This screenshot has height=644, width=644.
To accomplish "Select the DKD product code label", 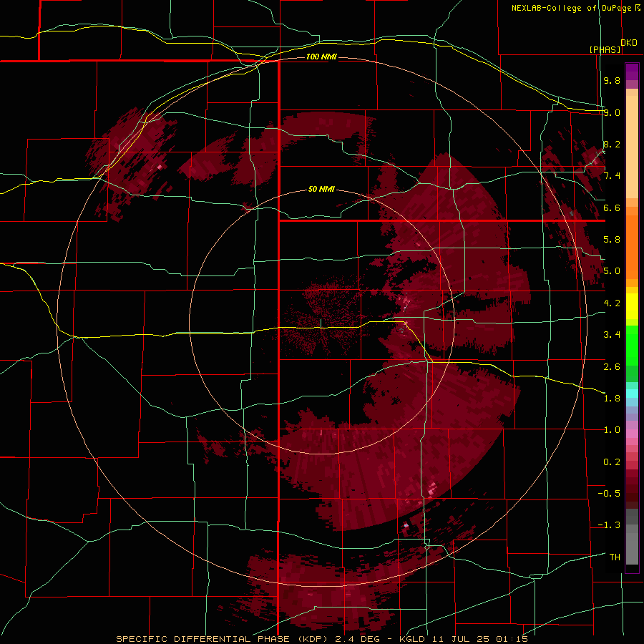I will (x=629, y=42).
